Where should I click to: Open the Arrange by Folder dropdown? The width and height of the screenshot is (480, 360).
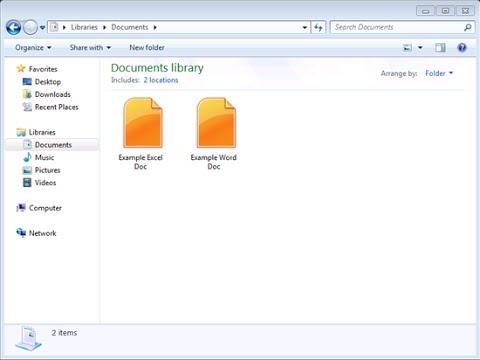click(439, 73)
